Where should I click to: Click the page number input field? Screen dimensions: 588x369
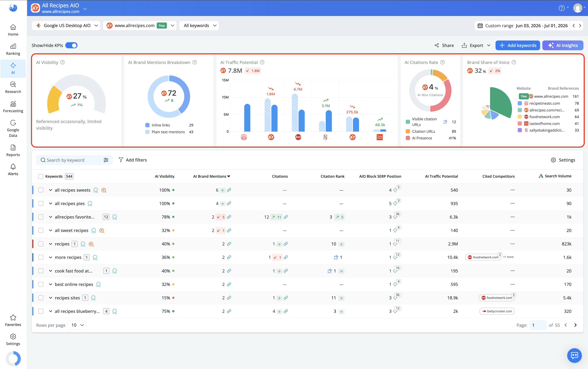click(x=538, y=325)
